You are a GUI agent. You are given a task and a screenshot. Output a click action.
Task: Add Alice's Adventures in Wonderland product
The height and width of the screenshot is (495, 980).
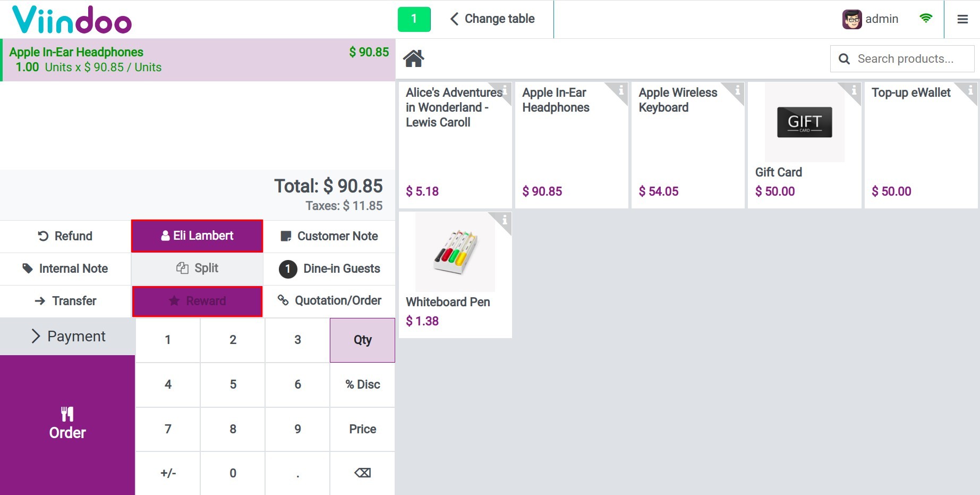455,145
